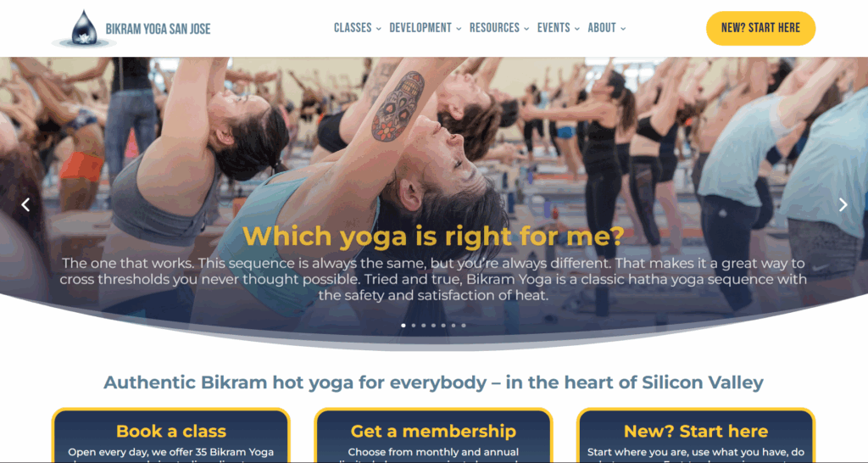The height and width of the screenshot is (463, 868).
Task: Go to the previous slide arrow
Action: click(25, 205)
